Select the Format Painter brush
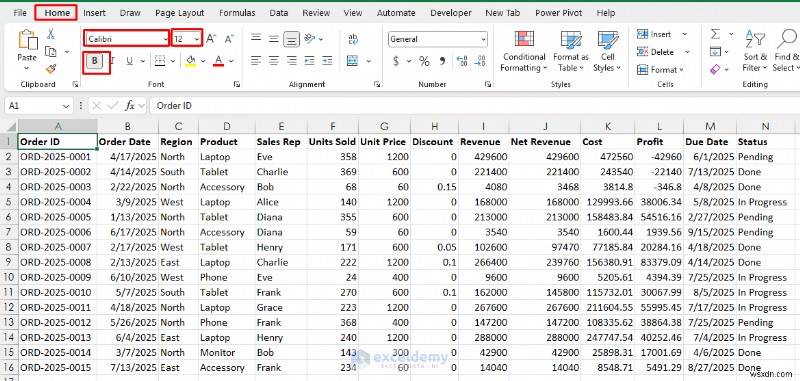Viewport: 800px width, 381px height. (x=51, y=68)
